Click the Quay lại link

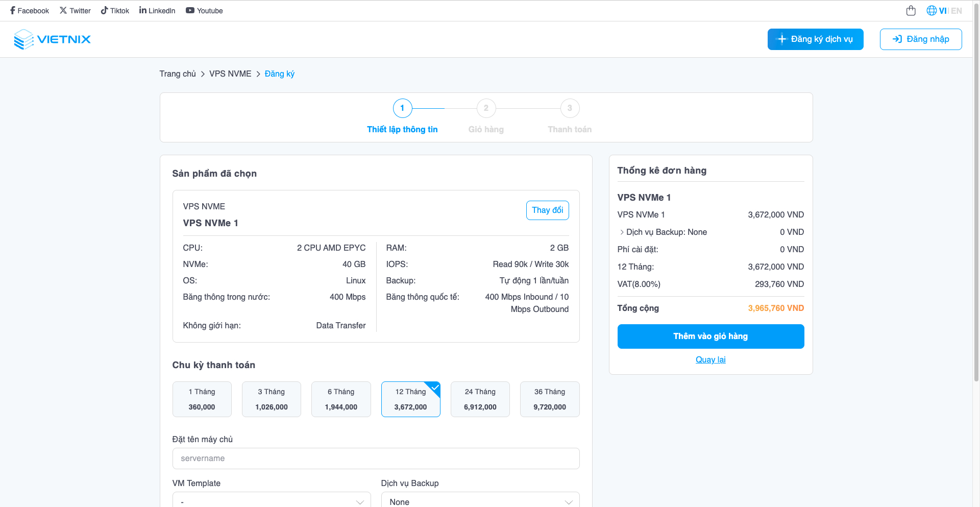(710, 360)
